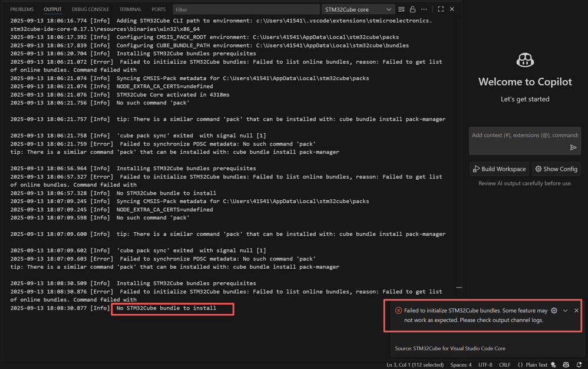Image resolution: width=588 pixels, height=369 pixels.
Task: Change indentation via Spaces: 4
Action: 461,365
